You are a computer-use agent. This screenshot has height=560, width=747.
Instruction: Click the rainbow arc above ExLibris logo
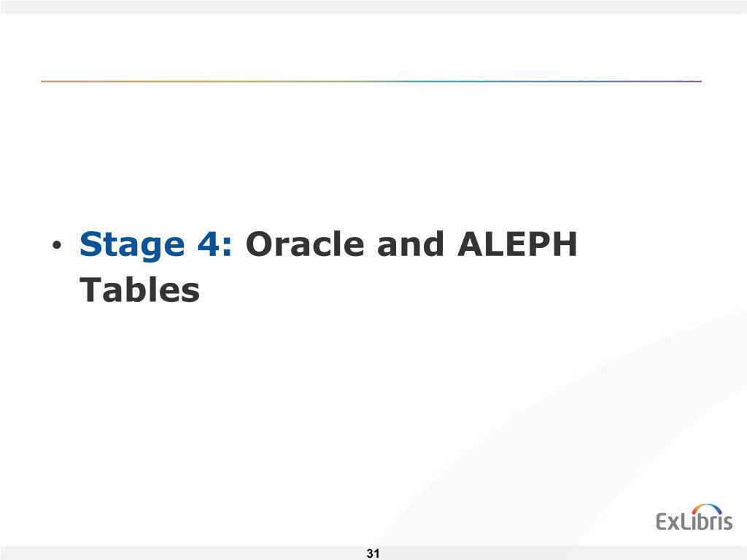[707, 508]
